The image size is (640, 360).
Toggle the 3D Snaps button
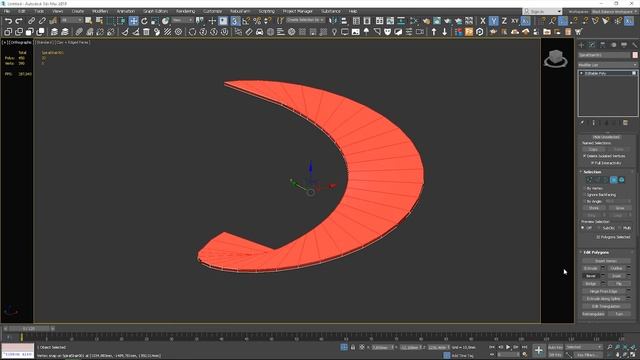click(235, 20)
